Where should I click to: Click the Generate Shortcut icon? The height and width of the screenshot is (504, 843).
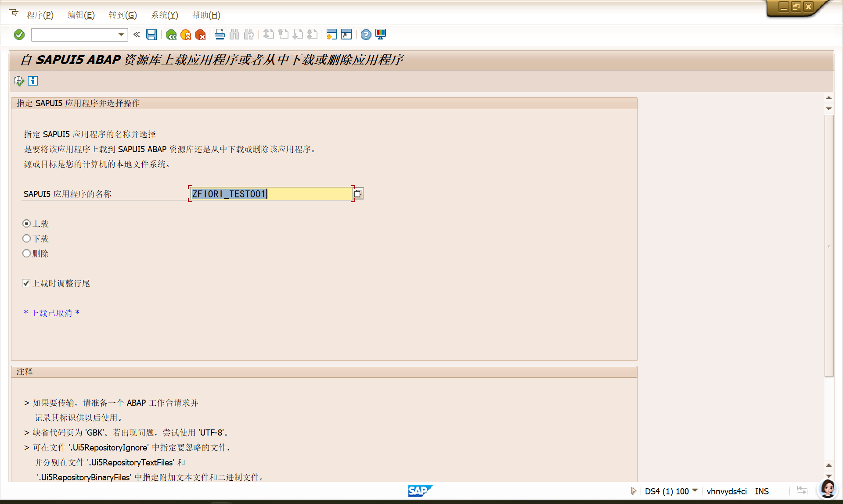coord(346,35)
